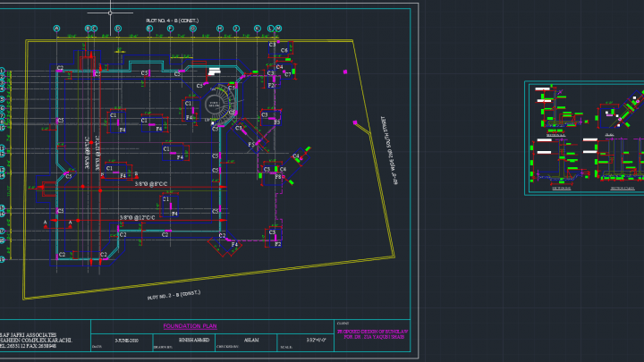Viewport: 644px width, 362px height.
Task: Click grid bubble A at top
Action: (x=56, y=29)
